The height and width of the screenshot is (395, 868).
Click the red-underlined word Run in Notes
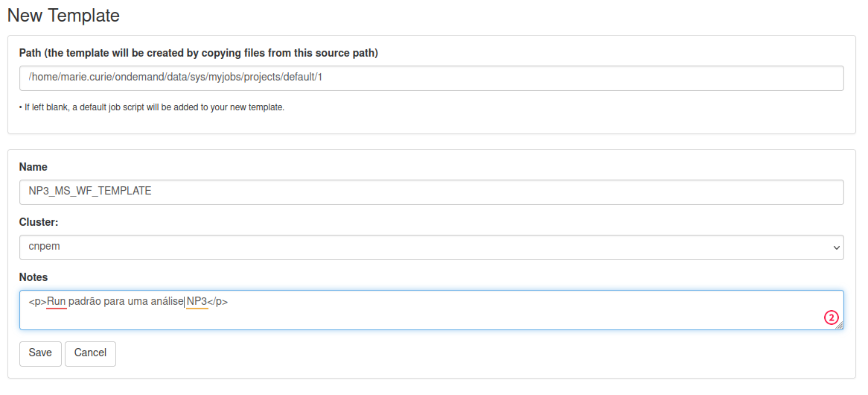tap(57, 301)
